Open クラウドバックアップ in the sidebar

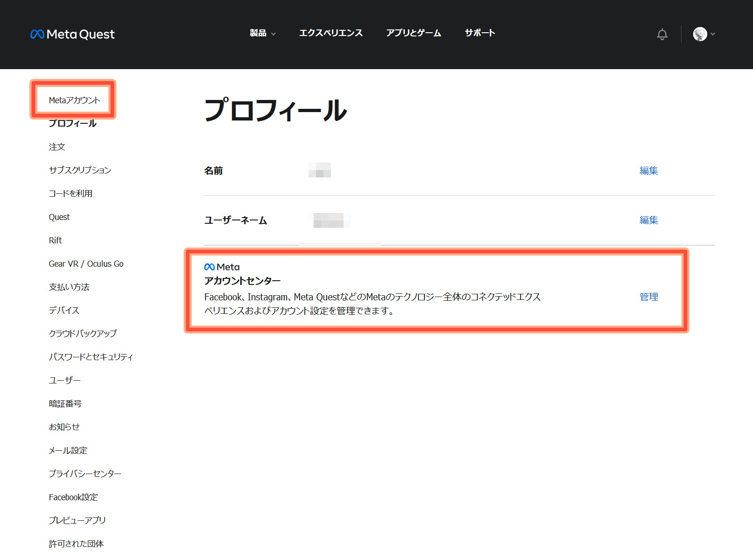pos(83,333)
